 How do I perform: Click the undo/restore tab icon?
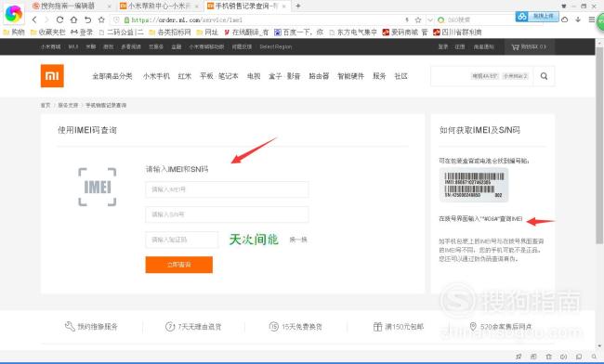88,19
